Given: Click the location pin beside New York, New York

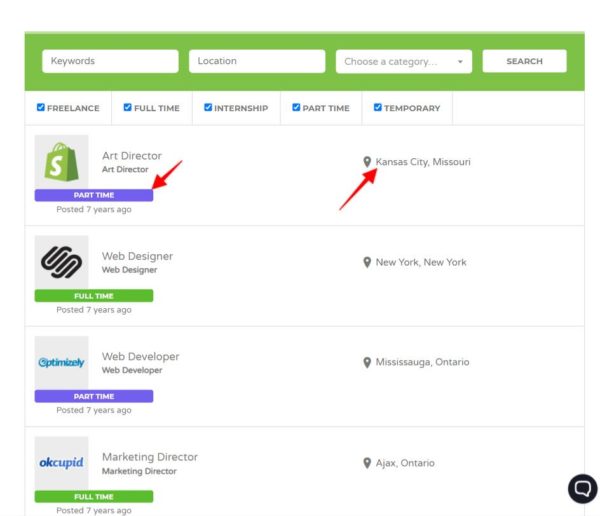Looking at the screenshot, I should click(367, 262).
